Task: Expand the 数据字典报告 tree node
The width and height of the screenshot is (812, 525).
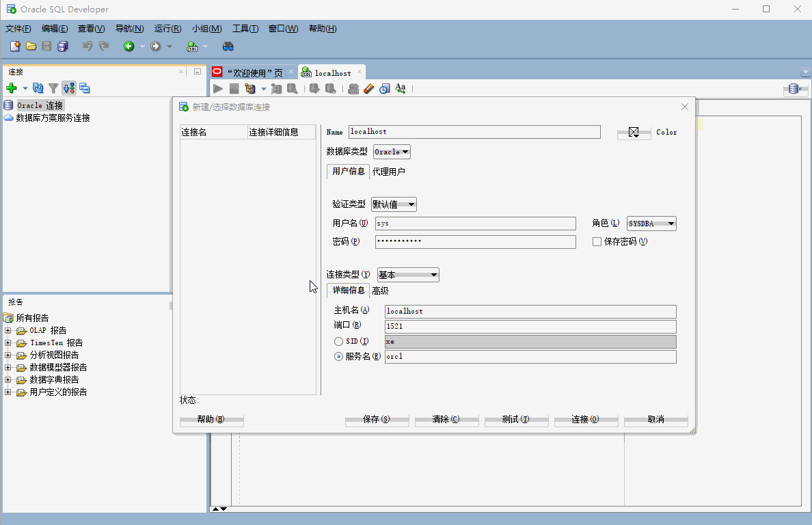Action: pos(8,380)
